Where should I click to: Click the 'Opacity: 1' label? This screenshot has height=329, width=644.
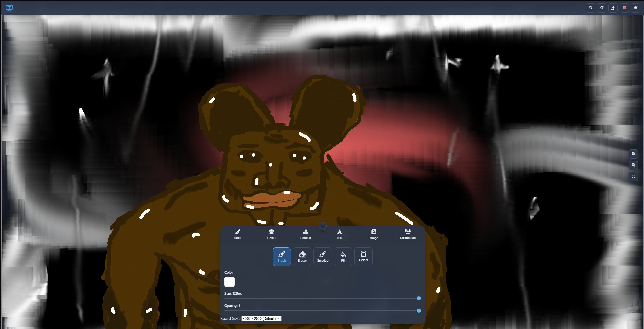[x=232, y=306]
